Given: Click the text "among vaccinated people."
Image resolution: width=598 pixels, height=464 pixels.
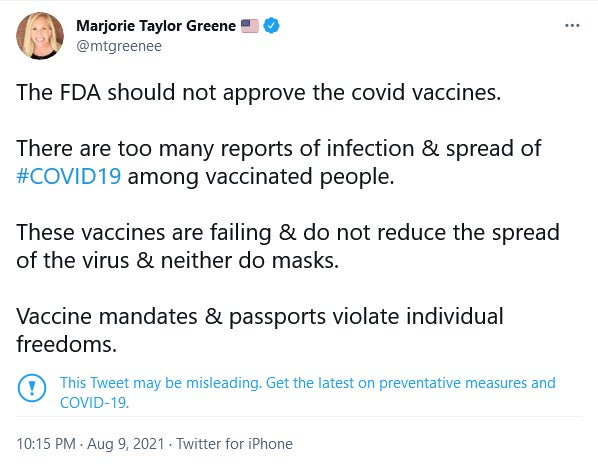Looking at the screenshot, I should (261, 177).
